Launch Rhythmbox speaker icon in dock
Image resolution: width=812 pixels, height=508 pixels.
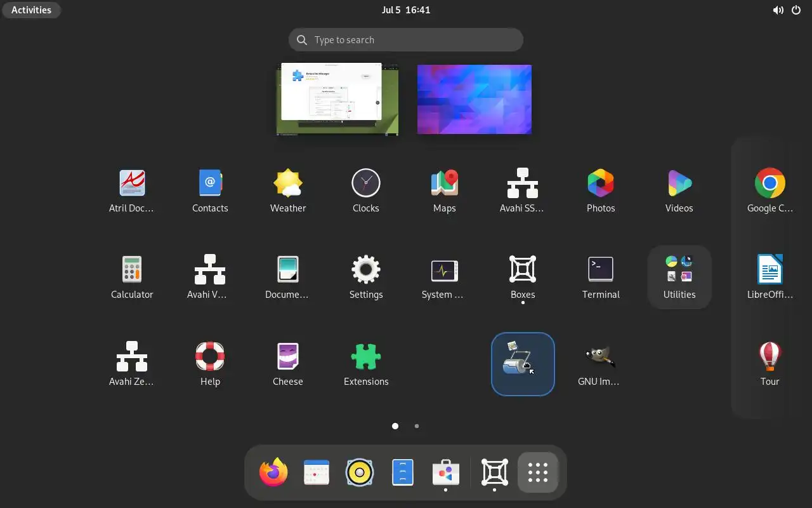click(x=360, y=472)
